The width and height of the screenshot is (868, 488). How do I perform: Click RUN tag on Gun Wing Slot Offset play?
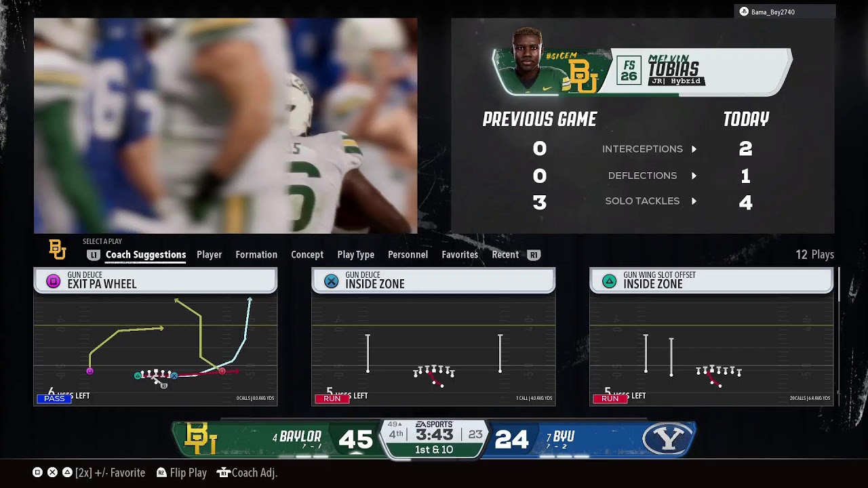click(x=610, y=399)
